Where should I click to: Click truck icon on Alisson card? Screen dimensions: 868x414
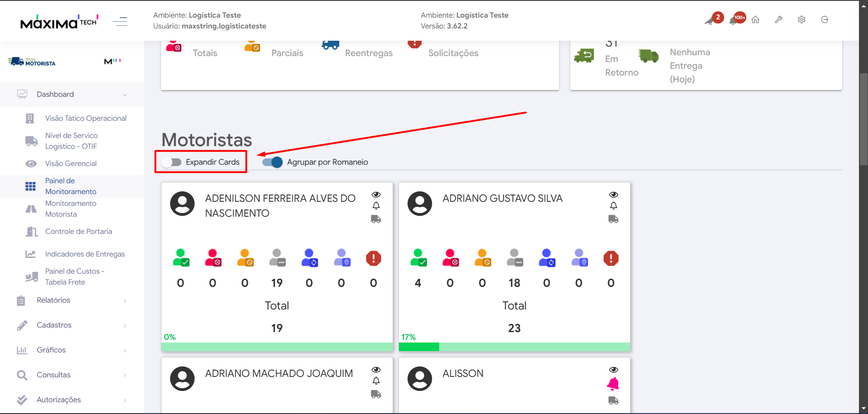(613, 400)
